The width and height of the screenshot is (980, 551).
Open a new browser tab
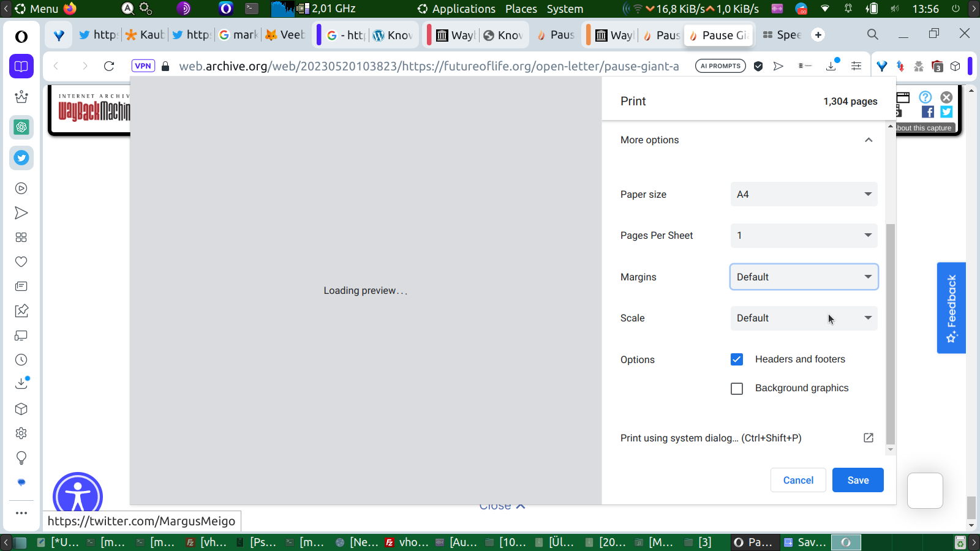pyautogui.click(x=818, y=35)
